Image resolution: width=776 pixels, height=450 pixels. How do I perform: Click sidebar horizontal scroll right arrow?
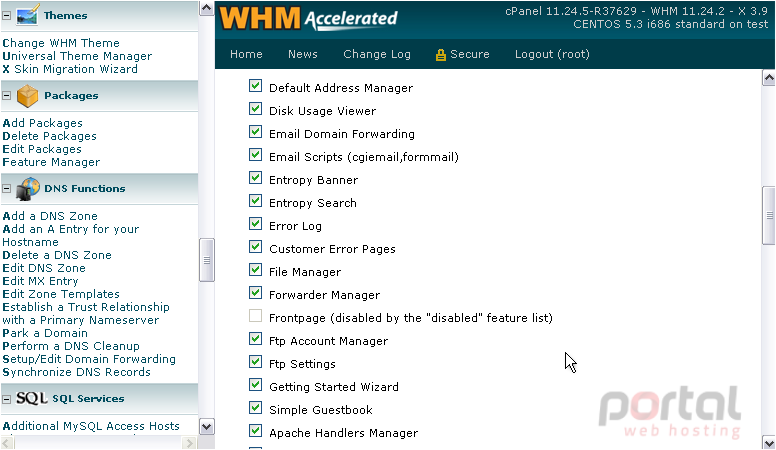(x=189, y=443)
